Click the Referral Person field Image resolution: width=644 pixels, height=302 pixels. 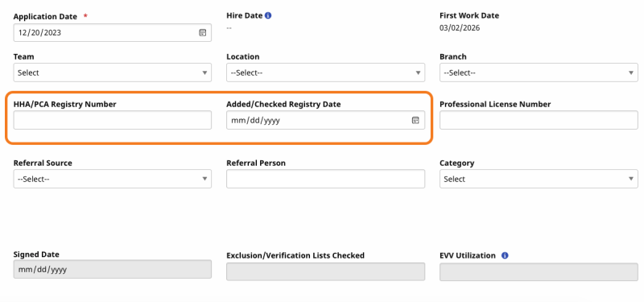click(x=326, y=179)
